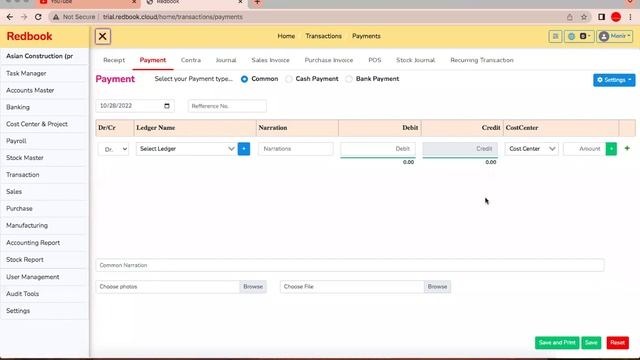Image resolution: width=640 pixels, height=360 pixels.
Task: Bookmark the page with the star icon
Action: (584, 17)
